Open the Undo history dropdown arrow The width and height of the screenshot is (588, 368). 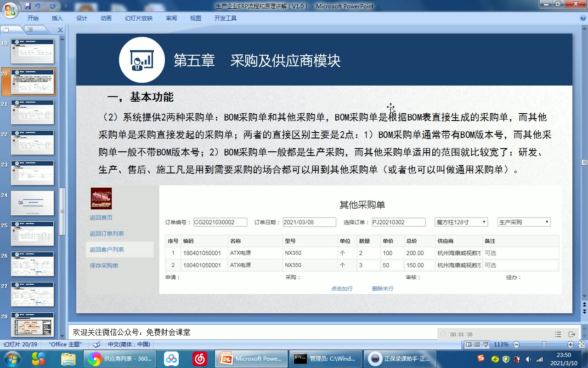click(44, 6)
